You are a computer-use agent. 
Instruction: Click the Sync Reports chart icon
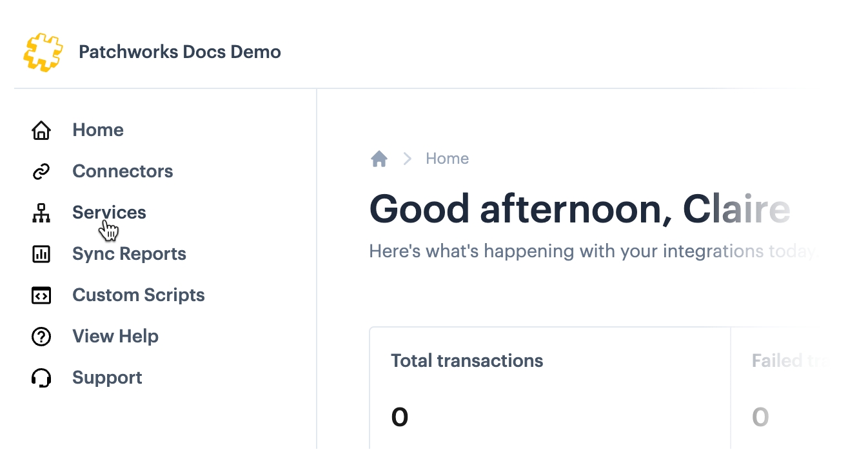(x=41, y=254)
